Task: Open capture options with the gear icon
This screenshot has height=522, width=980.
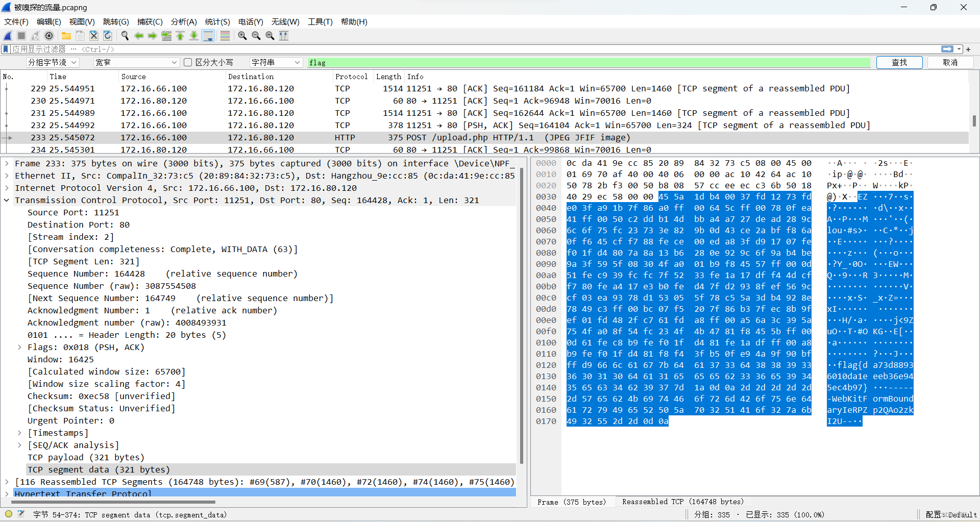Action: click(x=50, y=36)
